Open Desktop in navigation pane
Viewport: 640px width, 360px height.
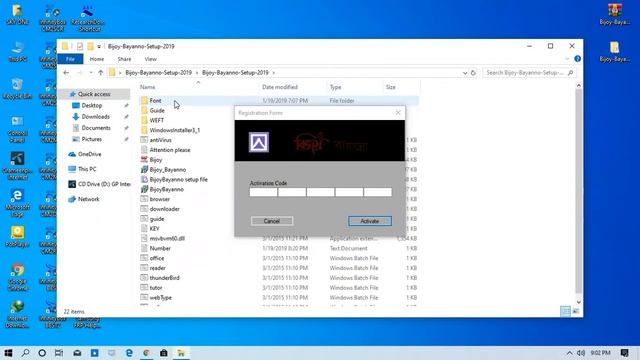(92, 105)
